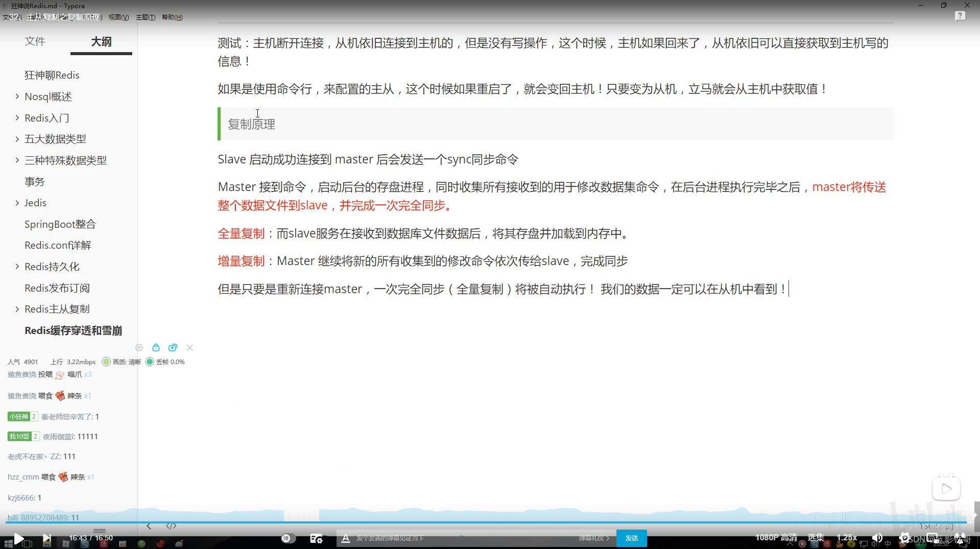This screenshot has width=980, height=549.
Task: Switch to the 文件 sidebar tab
Action: coord(35,41)
